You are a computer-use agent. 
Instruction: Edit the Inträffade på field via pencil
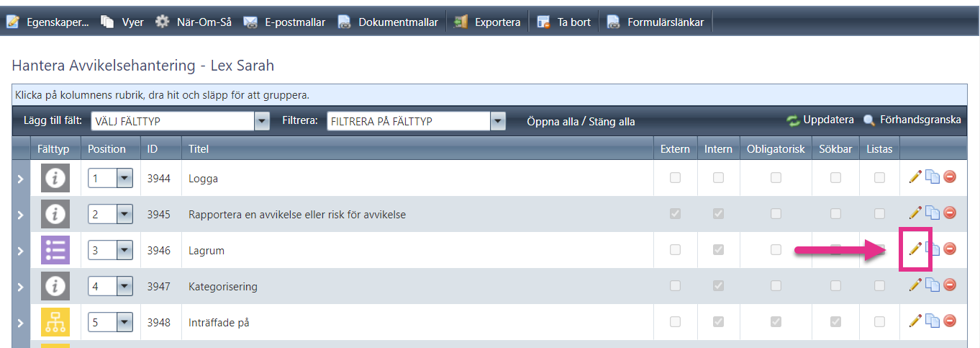(x=915, y=321)
